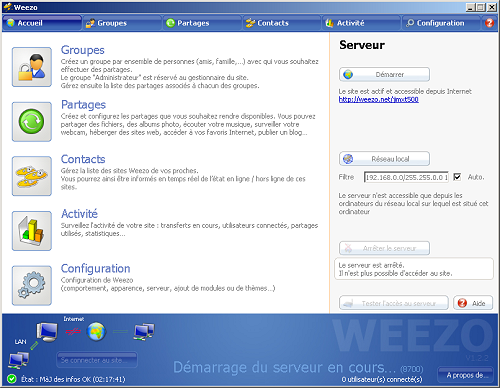The width and height of the screenshot is (500, 388).
Task: Click the Partages green refresh icon
Action: point(32,122)
